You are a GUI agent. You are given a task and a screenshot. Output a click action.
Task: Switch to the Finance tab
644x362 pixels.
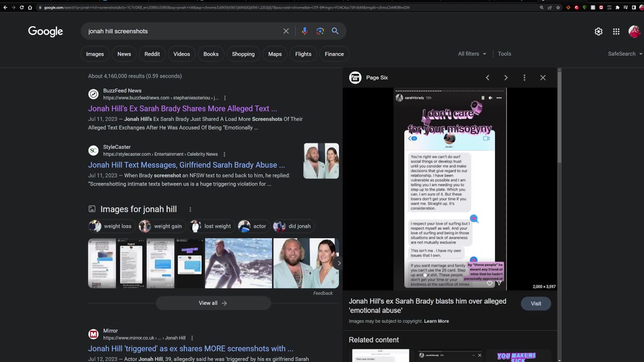click(334, 54)
